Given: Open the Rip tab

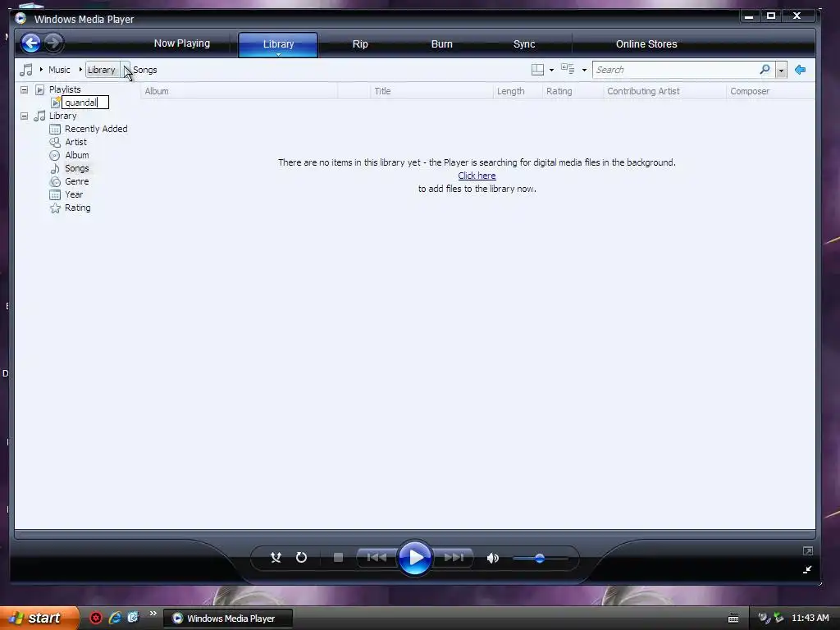Looking at the screenshot, I should pos(360,44).
